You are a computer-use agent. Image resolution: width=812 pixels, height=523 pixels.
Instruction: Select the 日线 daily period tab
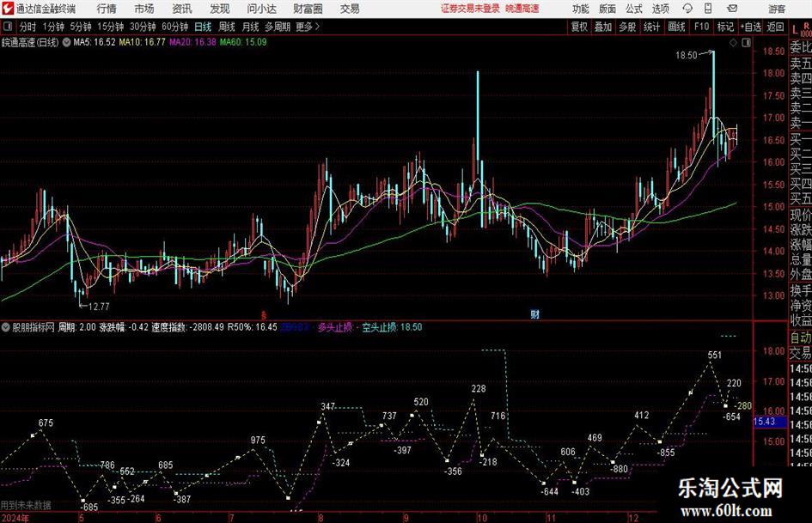[x=203, y=27]
